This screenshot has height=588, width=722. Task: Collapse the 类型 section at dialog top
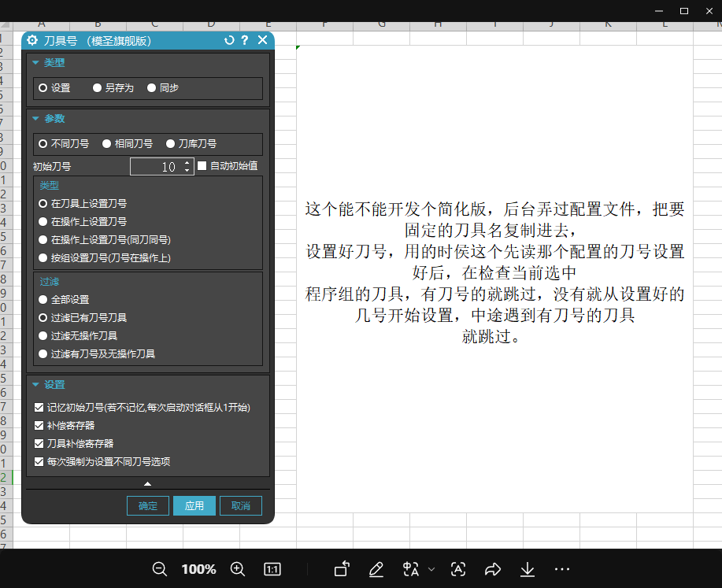35,63
